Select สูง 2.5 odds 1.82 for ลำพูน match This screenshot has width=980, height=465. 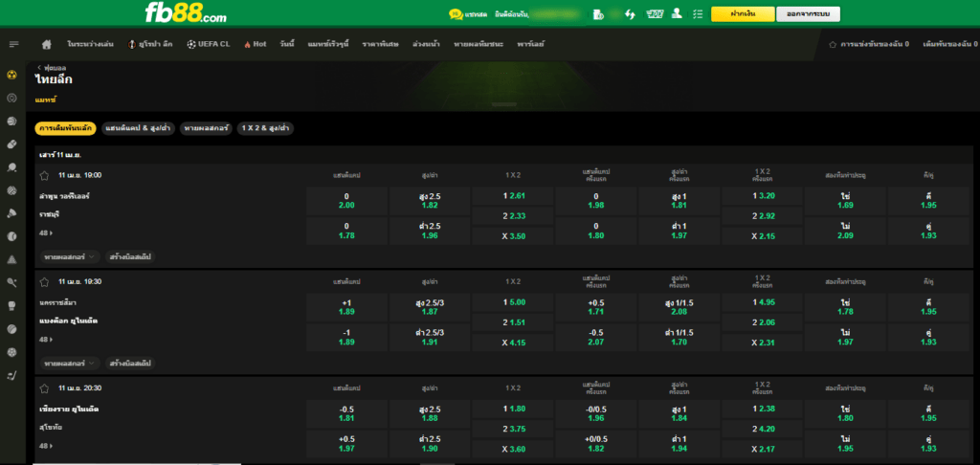pyautogui.click(x=429, y=201)
